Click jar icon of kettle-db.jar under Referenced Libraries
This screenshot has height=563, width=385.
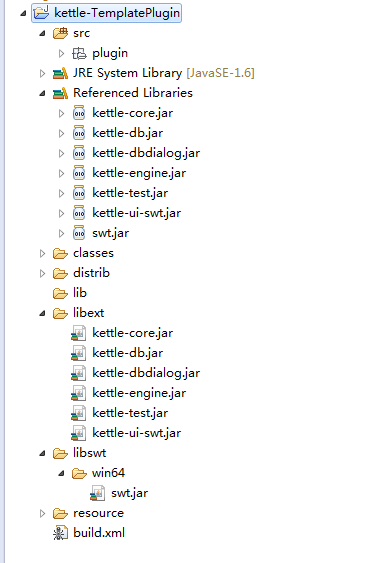(x=79, y=133)
